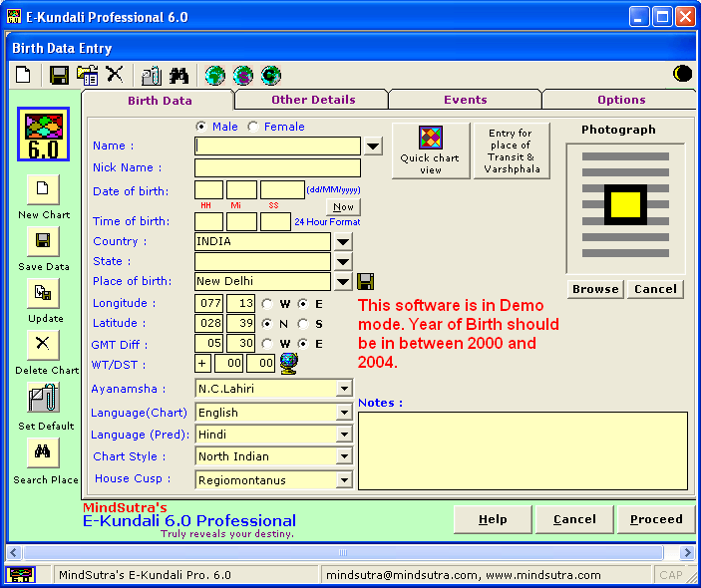
Task: Expand the Chart Style dropdown
Action: (x=344, y=456)
